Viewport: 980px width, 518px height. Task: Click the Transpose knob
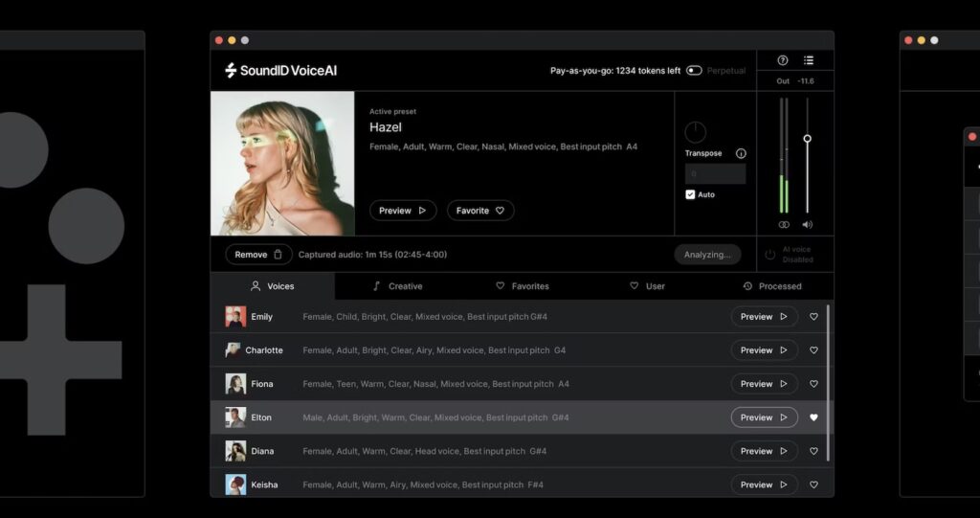click(696, 132)
